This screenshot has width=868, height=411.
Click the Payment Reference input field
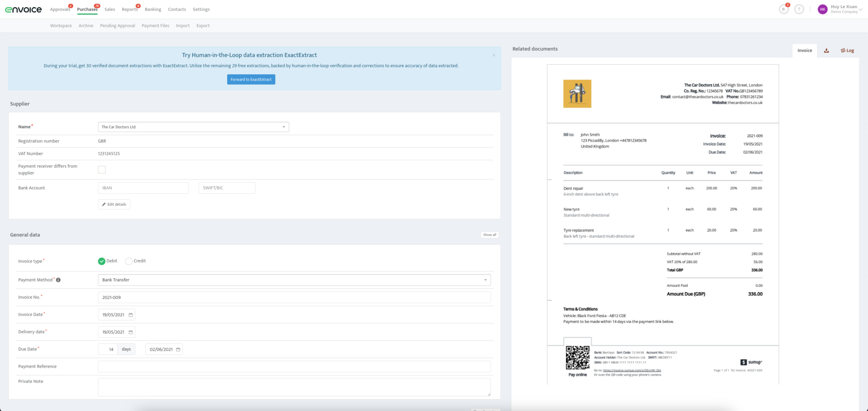[294, 366]
